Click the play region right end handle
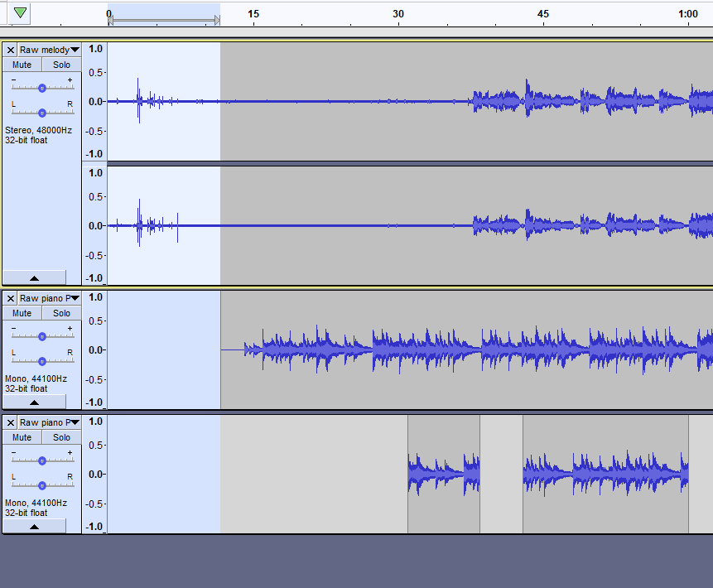This screenshot has width=713, height=588. [x=217, y=20]
